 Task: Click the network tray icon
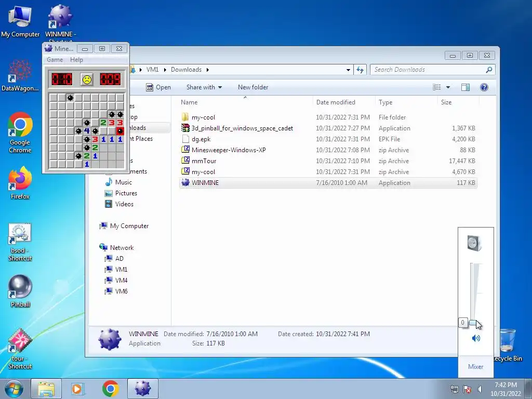pyautogui.click(x=454, y=389)
